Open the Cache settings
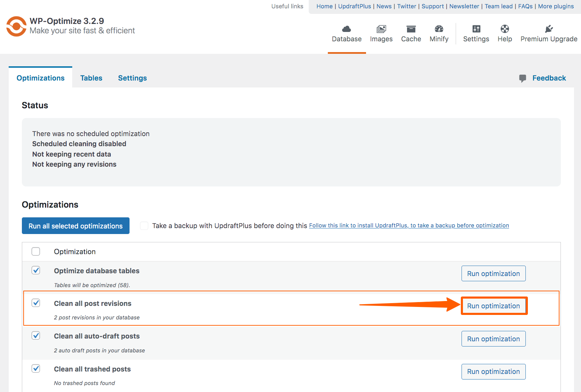Image resolution: width=581 pixels, height=392 pixels. click(411, 33)
